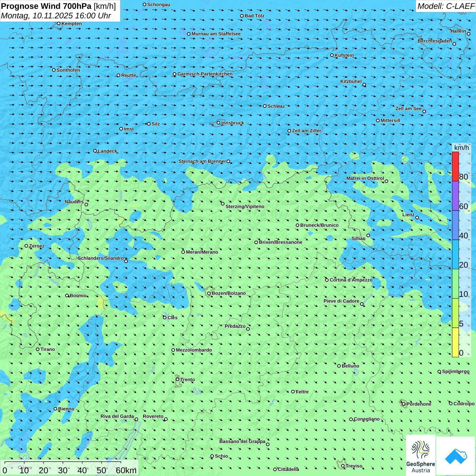The width and height of the screenshot is (476, 476).
Task: Click the Mezzolombardo label
Action: tap(194, 350)
